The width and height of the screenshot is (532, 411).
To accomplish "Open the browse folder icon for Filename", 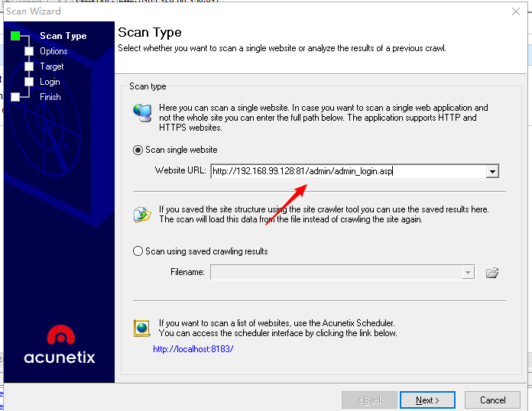I will 492,272.
